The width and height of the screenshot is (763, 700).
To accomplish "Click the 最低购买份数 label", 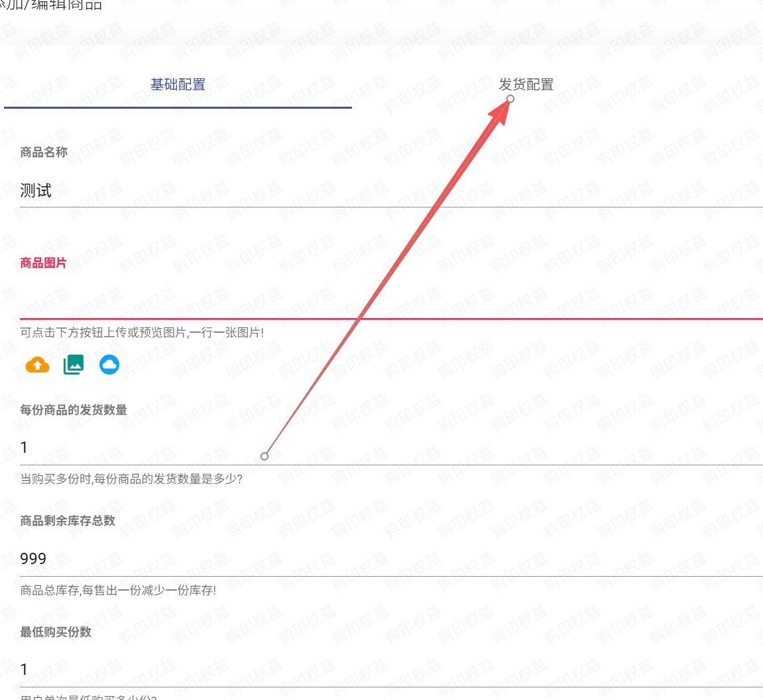I will [x=56, y=632].
